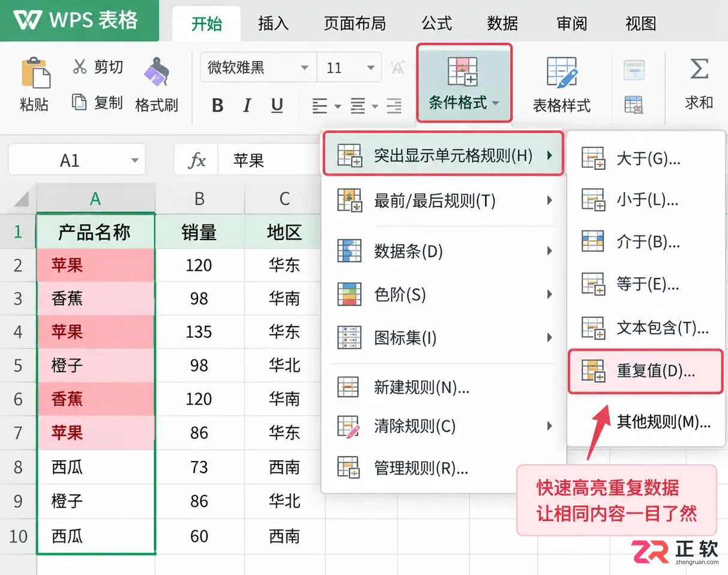Open 图标集(I) icon sets submenu
The height and width of the screenshot is (575, 728).
pyautogui.click(x=444, y=338)
